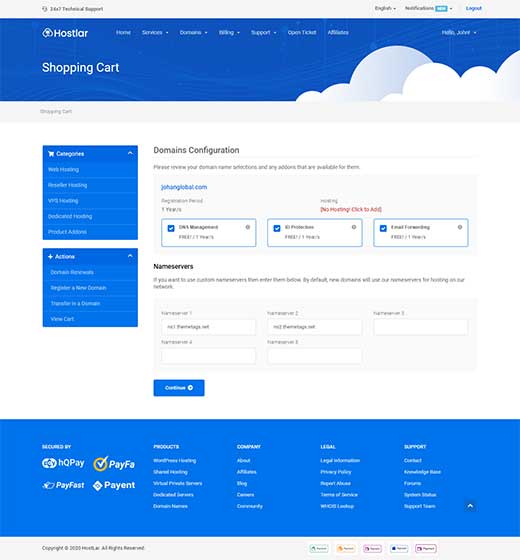
Task: Click the scroll-to-top arrow button
Action: [470, 506]
